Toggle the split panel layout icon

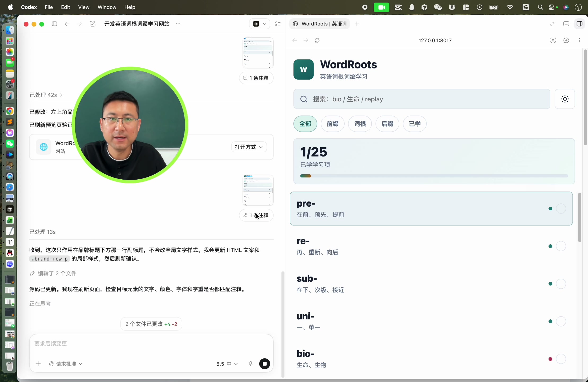[x=579, y=24]
